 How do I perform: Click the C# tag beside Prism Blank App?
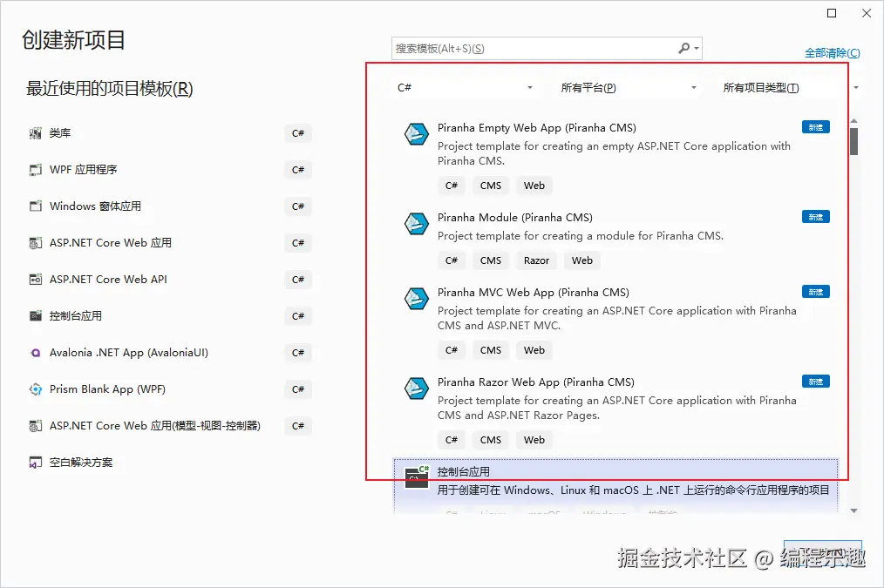click(x=298, y=389)
